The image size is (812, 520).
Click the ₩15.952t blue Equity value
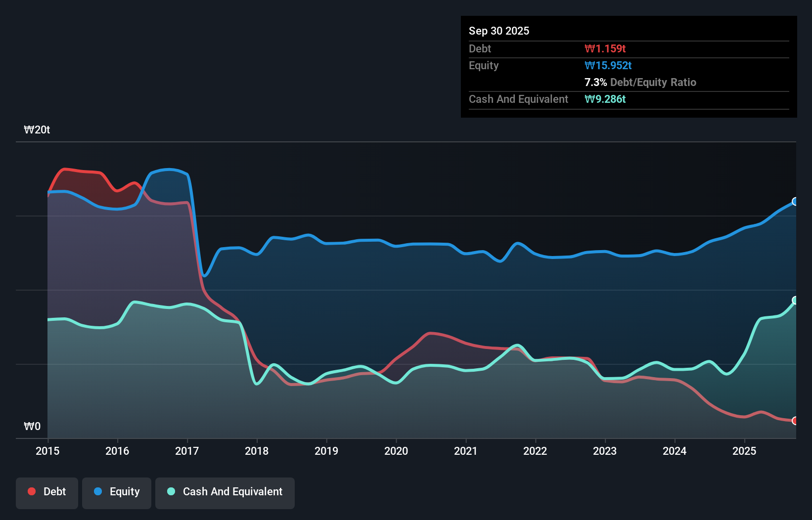point(608,65)
